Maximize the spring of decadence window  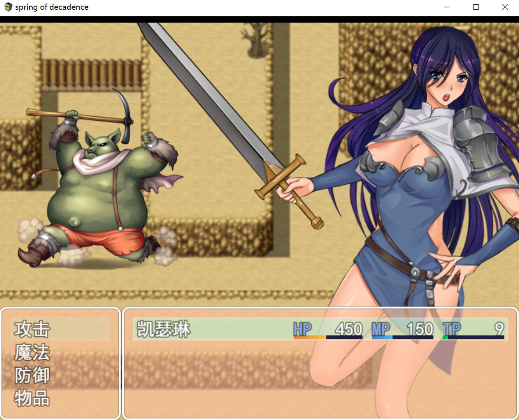point(476,7)
